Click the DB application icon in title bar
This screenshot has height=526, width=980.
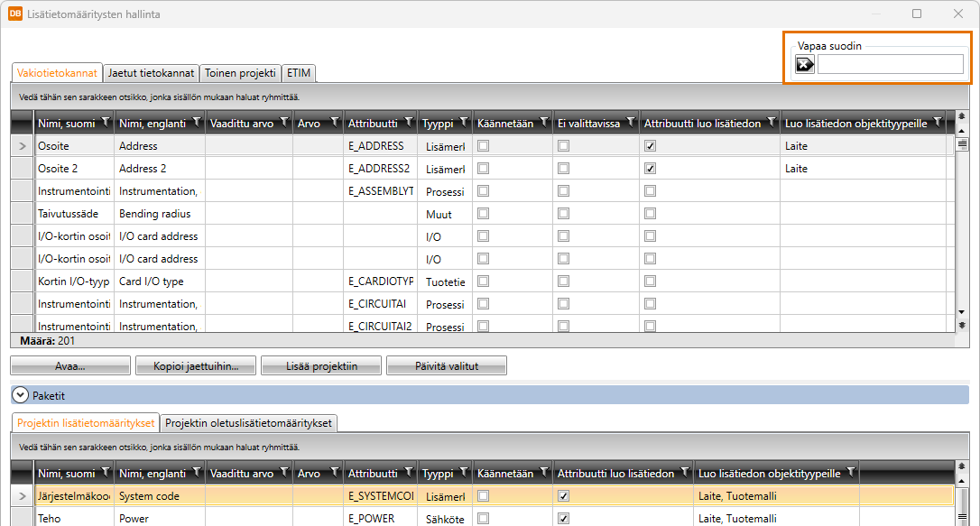coord(15,14)
